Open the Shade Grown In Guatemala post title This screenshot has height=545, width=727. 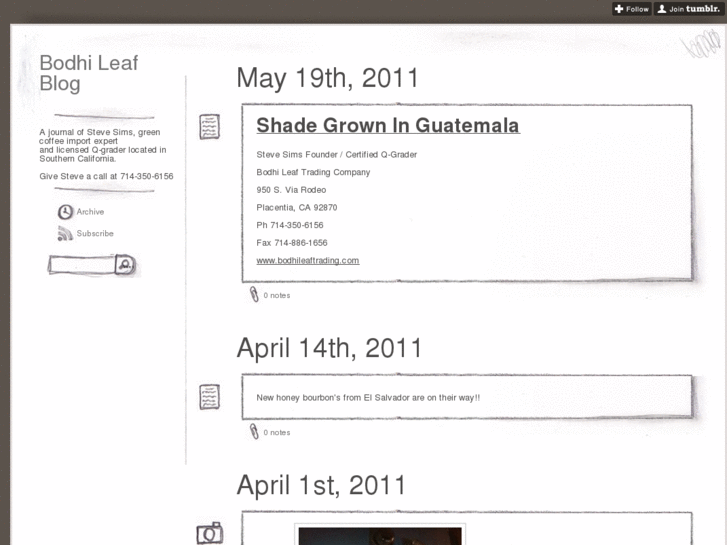click(x=388, y=125)
